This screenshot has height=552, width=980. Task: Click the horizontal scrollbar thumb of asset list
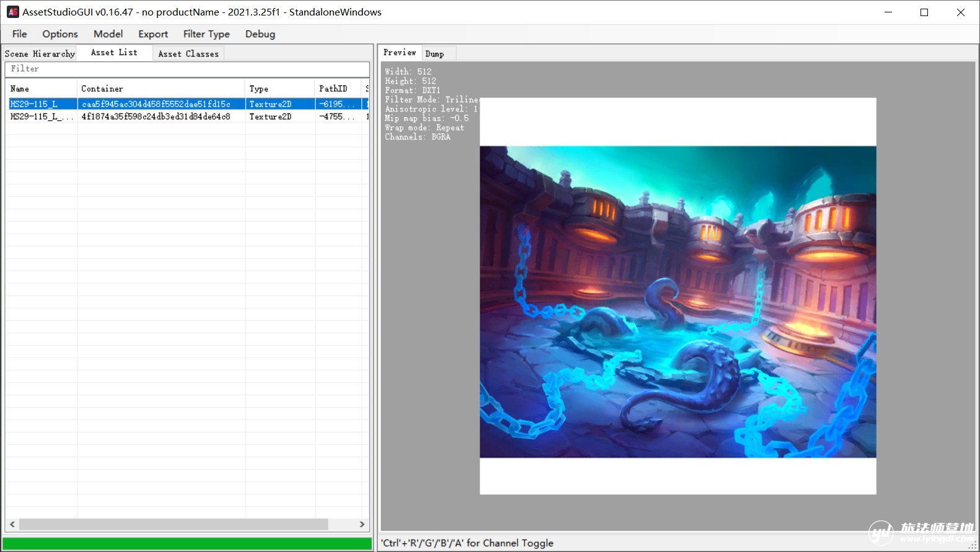(x=173, y=524)
